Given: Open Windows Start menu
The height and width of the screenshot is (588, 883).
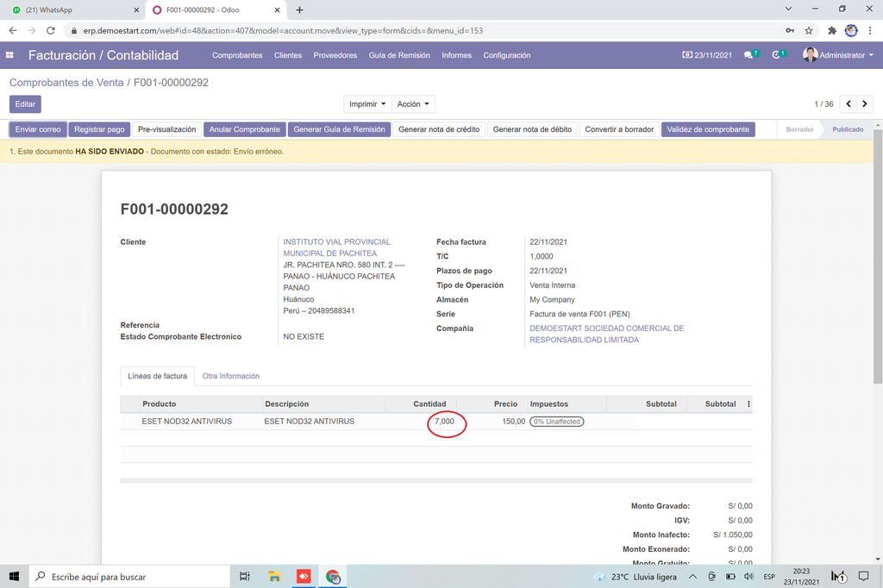Looking at the screenshot, I should [14, 576].
